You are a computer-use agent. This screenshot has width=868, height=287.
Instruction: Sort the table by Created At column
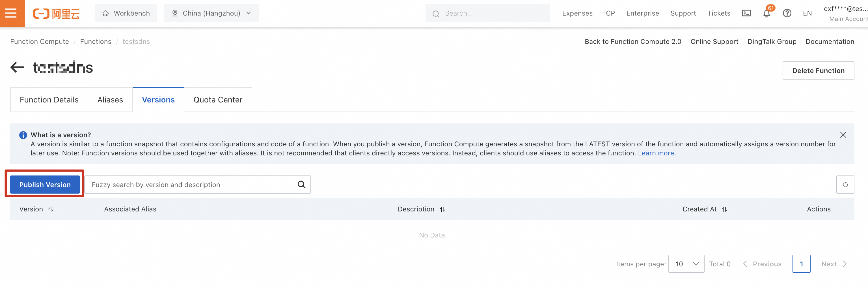(724, 209)
